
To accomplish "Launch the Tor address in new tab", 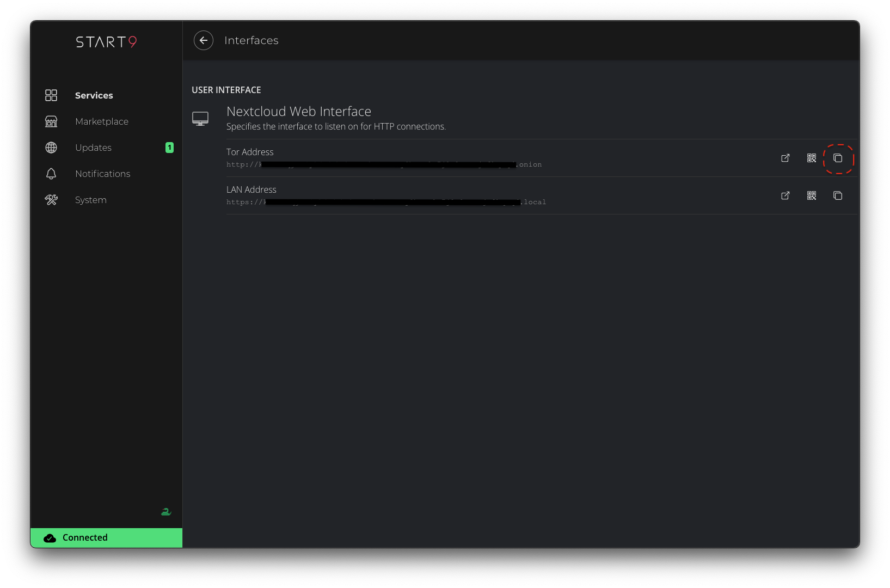I will point(785,158).
